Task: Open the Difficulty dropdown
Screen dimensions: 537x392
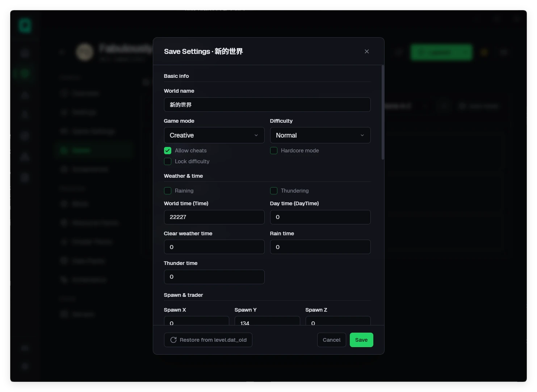Action: coord(320,135)
